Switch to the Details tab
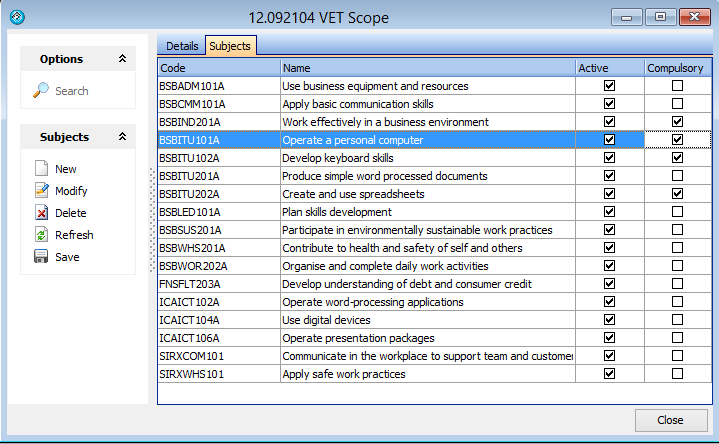The image size is (719, 444). [182, 46]
